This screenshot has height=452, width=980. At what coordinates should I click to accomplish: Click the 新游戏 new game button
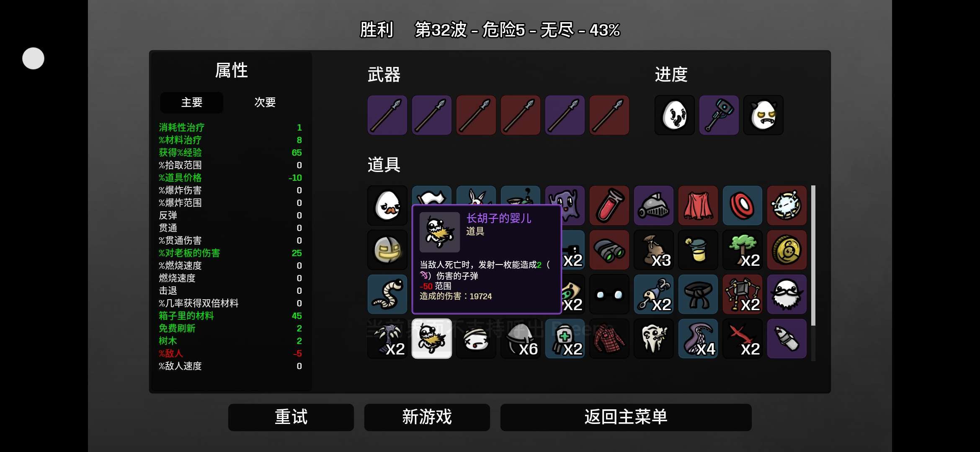click(427, 417)
